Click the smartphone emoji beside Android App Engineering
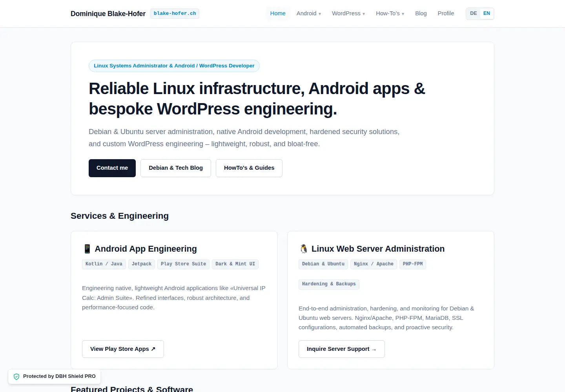565x392 pixels. coord(87,249)
